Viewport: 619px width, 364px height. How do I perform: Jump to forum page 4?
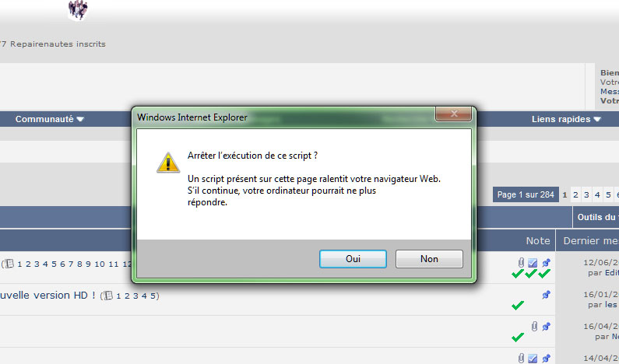click(597, 194)
